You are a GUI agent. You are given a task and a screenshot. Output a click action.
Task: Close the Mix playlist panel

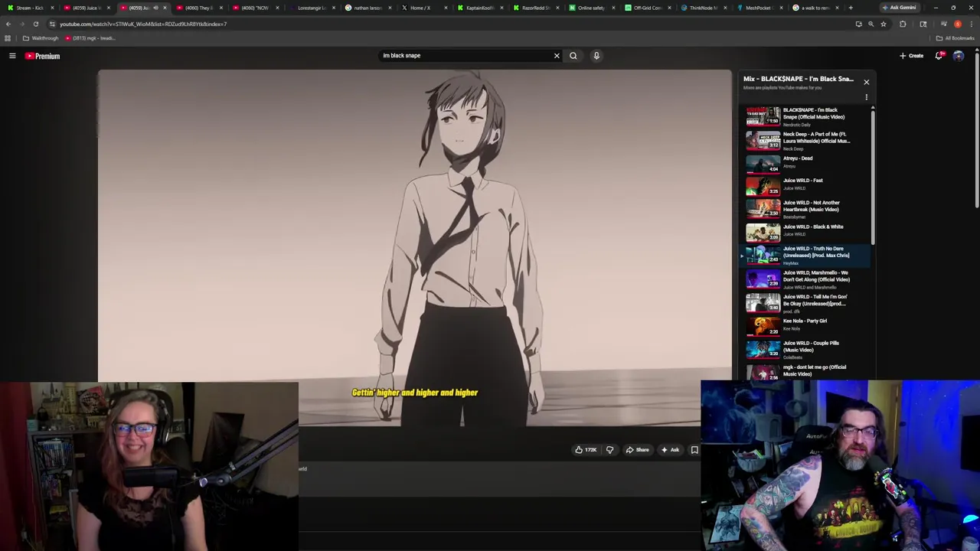(x=866, y=82)
